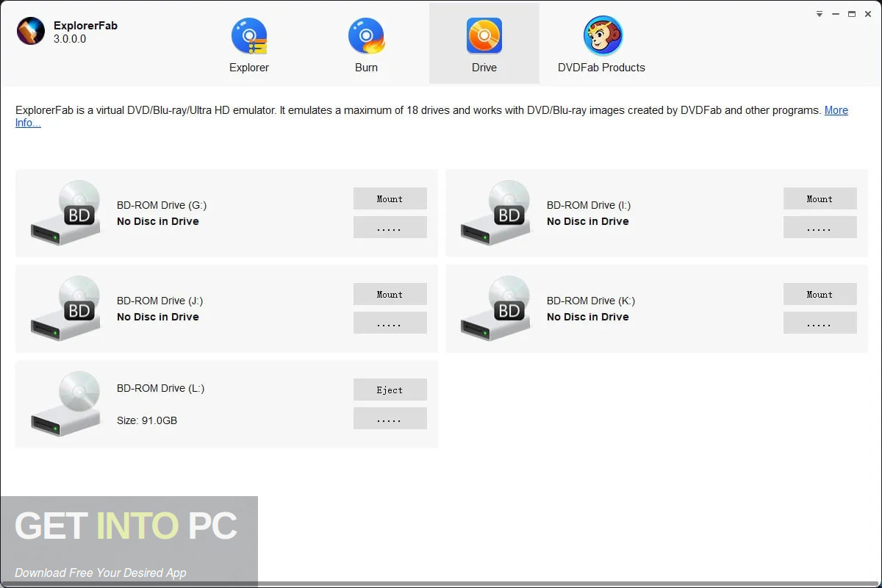Click the BD drive icon for K:
The image size is (882, 588).
click(x=495, y=309)
